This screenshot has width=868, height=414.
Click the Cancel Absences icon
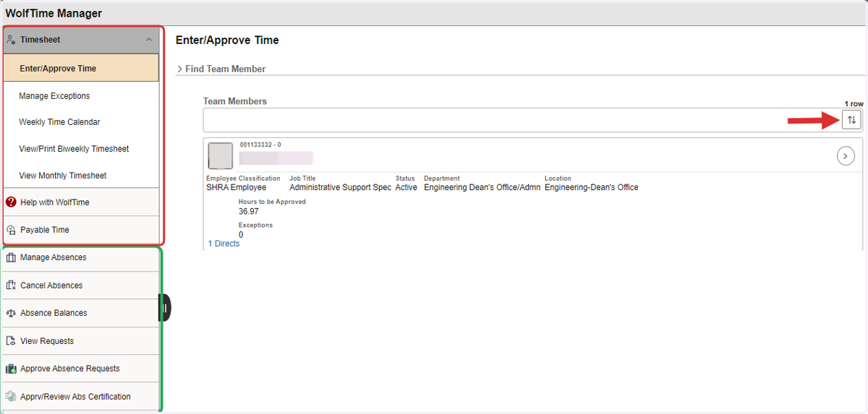[x=11, y=285]
